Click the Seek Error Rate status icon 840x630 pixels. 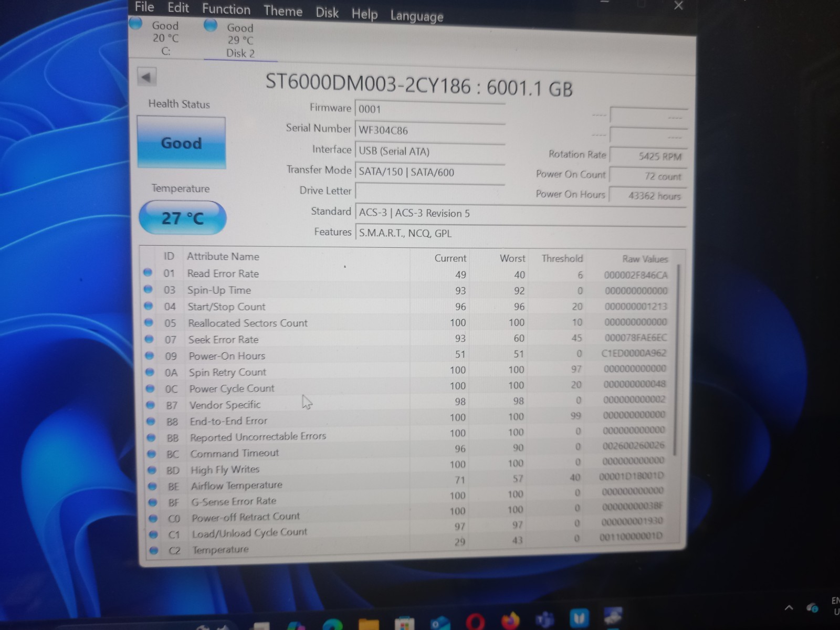pos(149,339)
